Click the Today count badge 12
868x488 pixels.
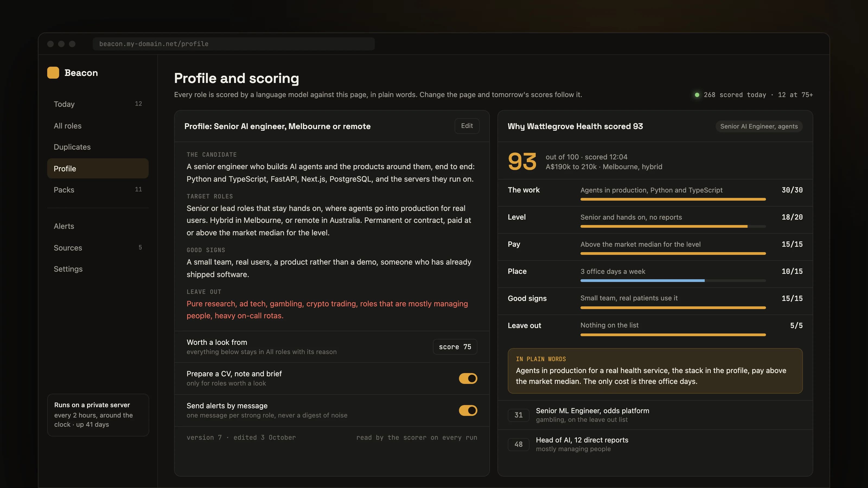tap(138, 104)
